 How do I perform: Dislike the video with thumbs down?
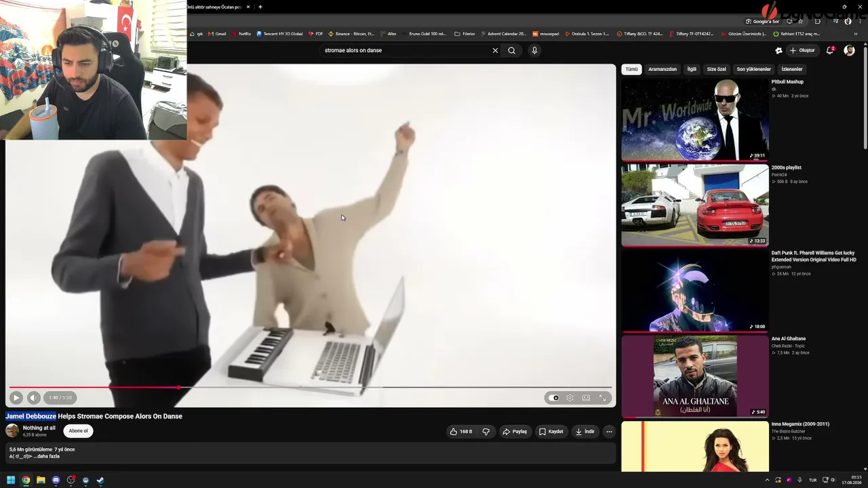[486, 432]
